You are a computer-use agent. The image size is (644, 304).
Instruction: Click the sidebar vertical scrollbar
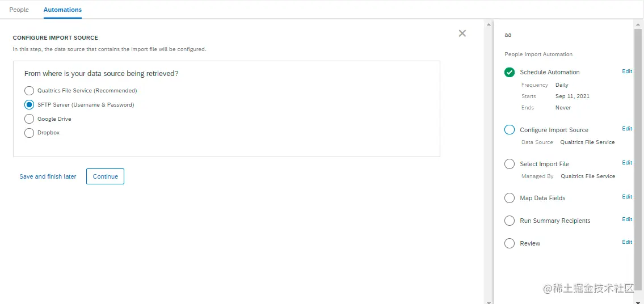[638, 156]
